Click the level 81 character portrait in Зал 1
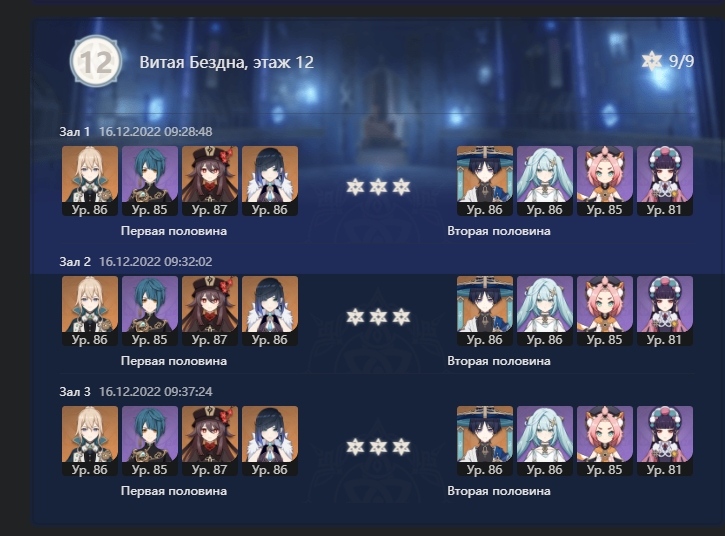Screen dimensions: 725x536 point(665,181)
